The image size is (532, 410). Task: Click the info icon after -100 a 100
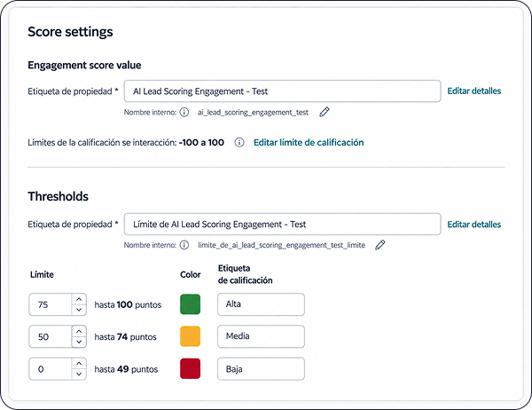(x=239, y=142)
